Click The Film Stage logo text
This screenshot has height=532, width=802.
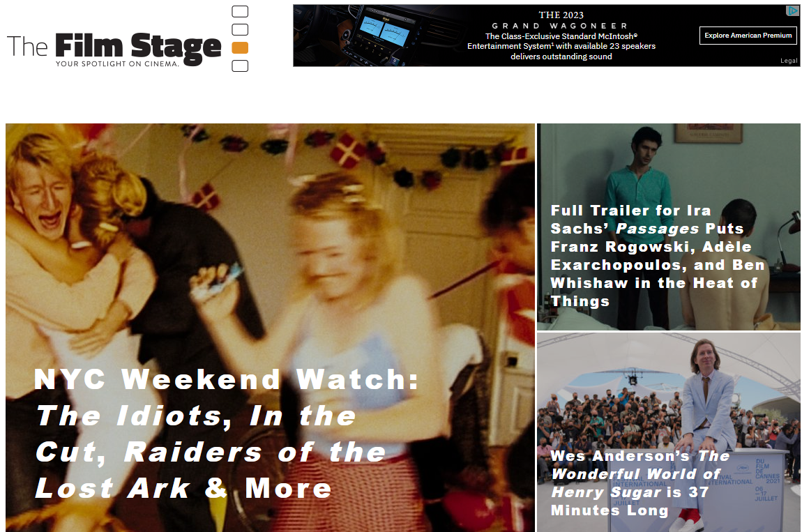[x=114, y=47]
